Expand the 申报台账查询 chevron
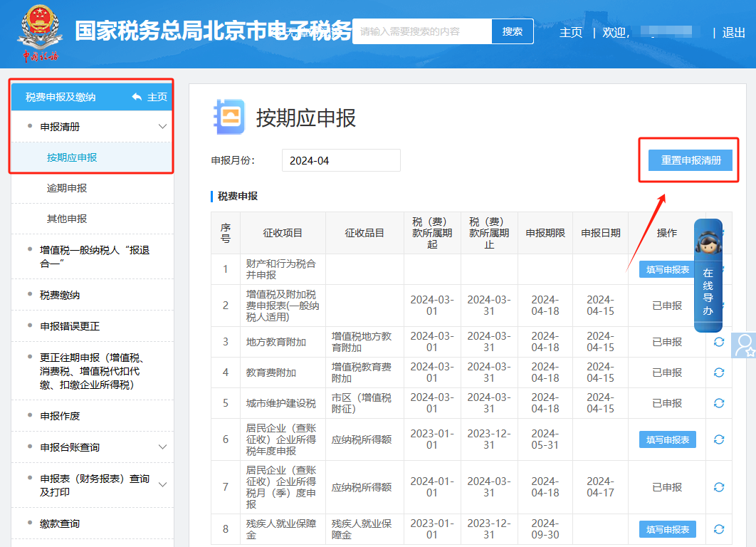This screenshot has height=547, width=756. (162, 447)
